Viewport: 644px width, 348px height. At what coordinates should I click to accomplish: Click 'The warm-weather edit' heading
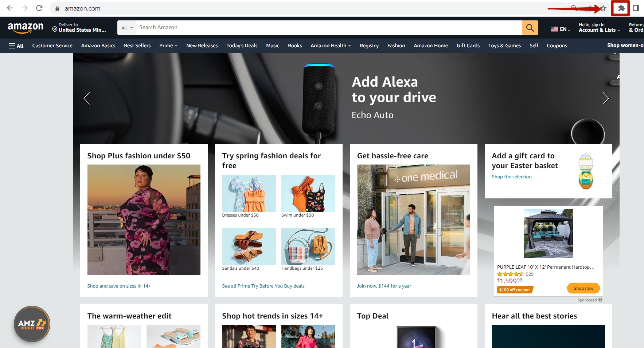[129, 316]
